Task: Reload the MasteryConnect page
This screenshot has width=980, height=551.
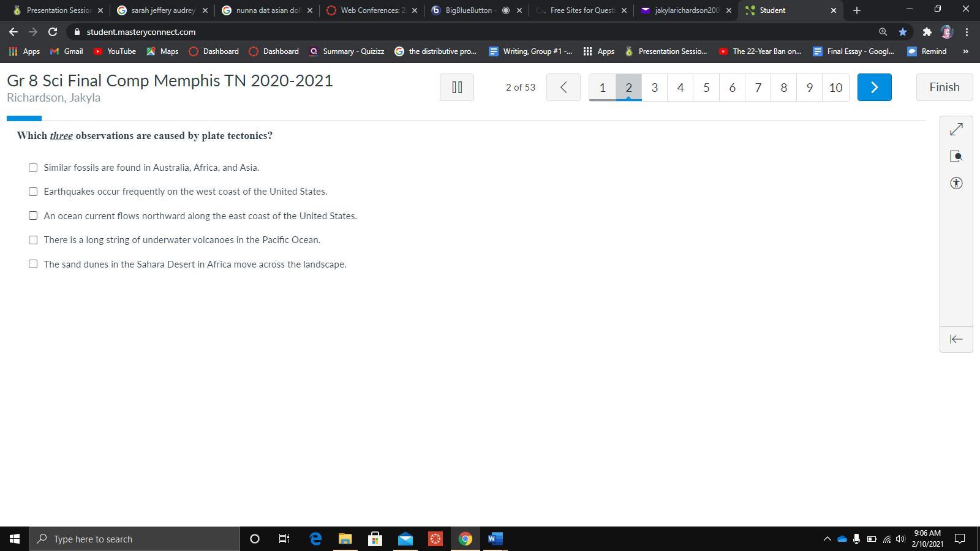Action: point(53,32)
